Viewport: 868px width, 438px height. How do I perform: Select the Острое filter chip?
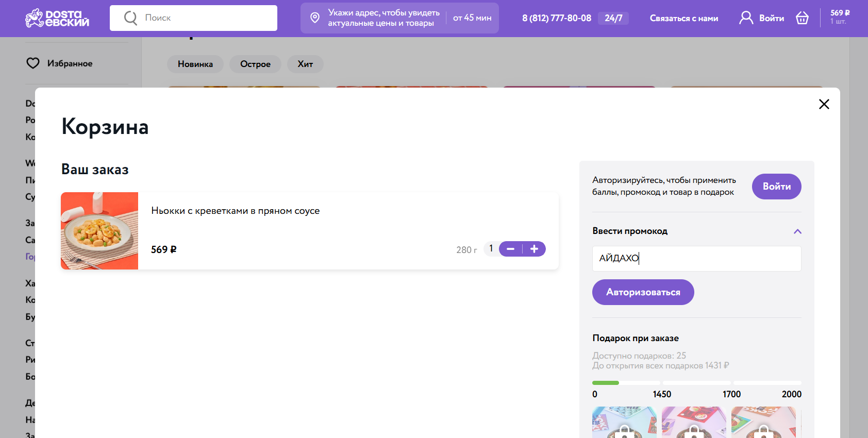coord(255,64)
